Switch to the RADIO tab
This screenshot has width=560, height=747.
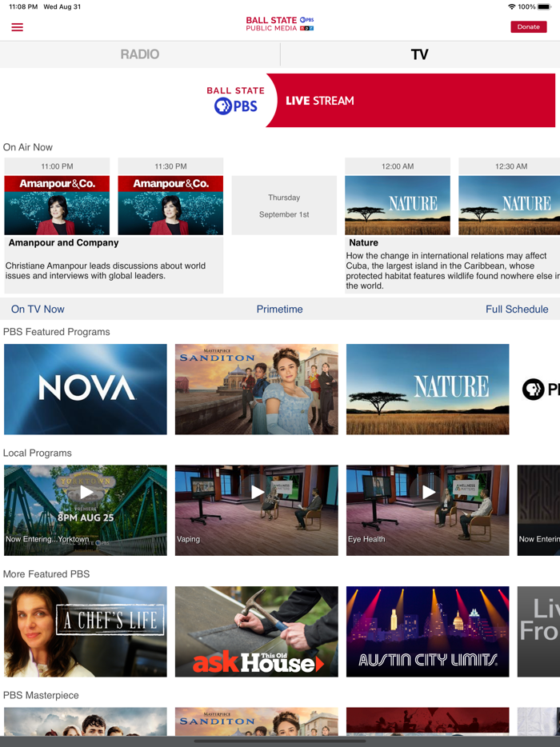tap(140, 54)
